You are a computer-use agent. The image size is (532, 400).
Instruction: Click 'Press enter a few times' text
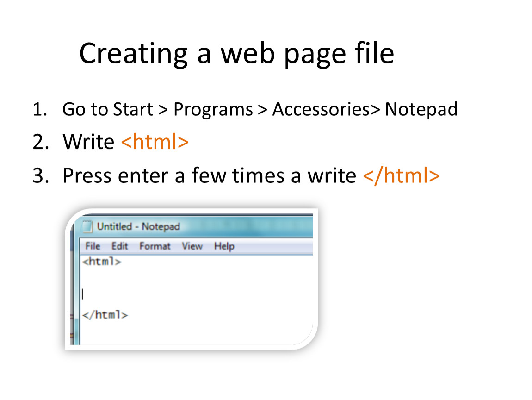174,176
